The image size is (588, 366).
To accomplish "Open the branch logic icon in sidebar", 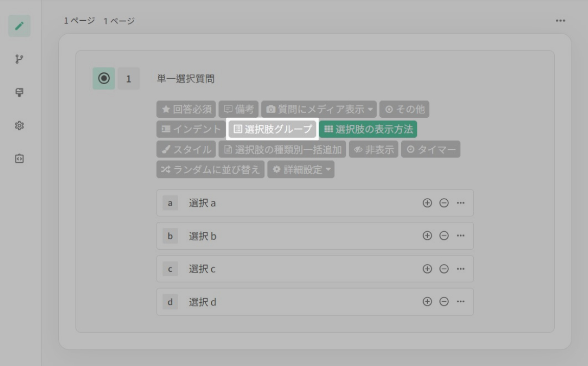I will [x=19, y=59].
